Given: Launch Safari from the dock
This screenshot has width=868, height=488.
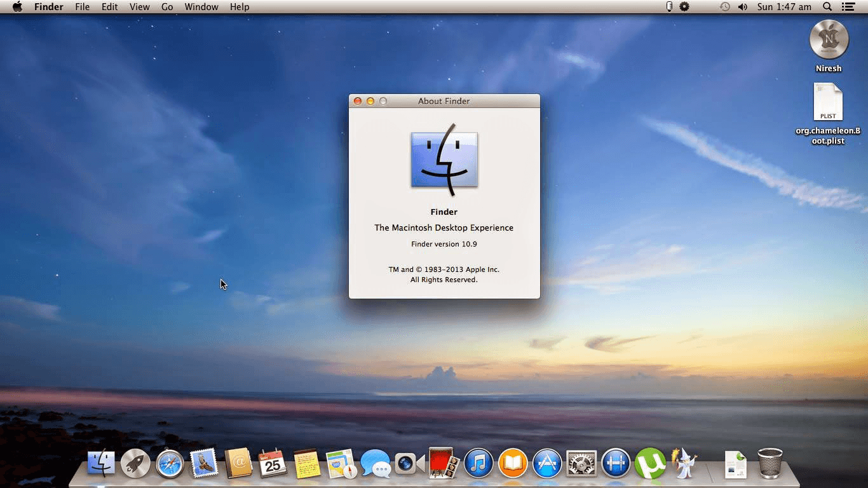Looking at the screenshot, I should 170,464.
